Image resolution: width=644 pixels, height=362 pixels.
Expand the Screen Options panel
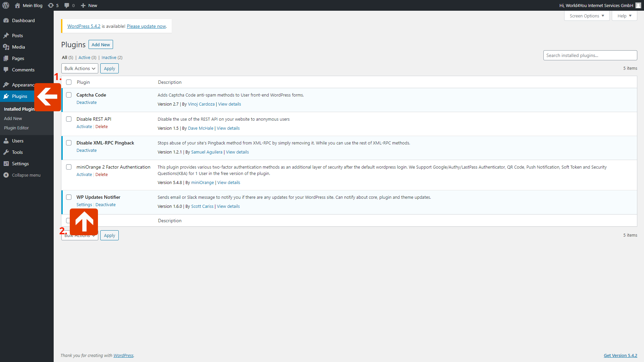click(586, 16)
